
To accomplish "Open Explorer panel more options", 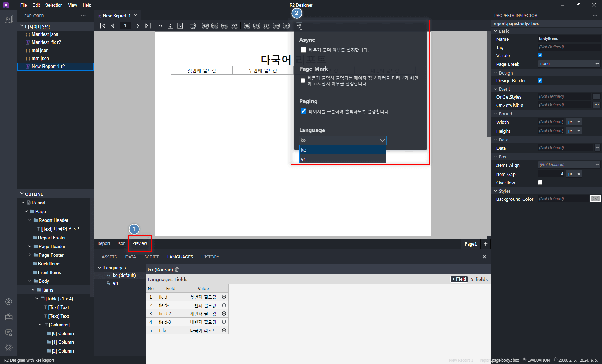I will (83, 16).
